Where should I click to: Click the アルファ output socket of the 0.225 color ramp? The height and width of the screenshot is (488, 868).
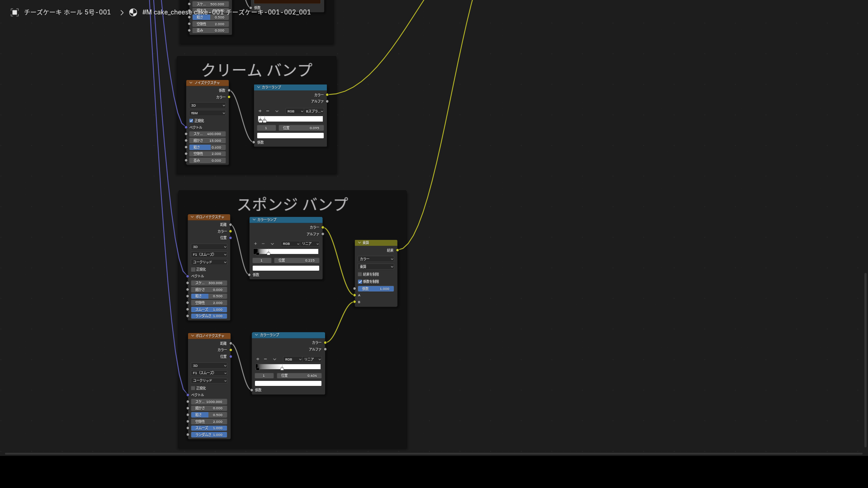323,234
